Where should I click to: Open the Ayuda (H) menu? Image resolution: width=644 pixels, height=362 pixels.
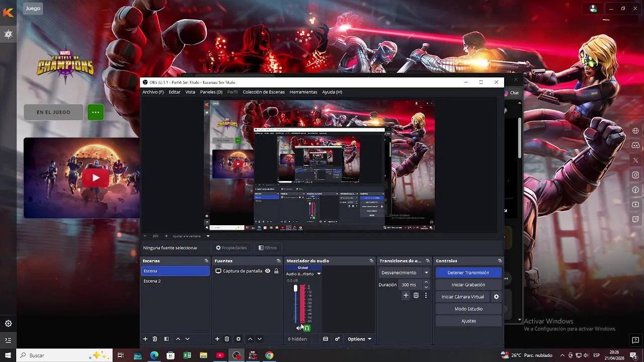[x=332, y=92]
